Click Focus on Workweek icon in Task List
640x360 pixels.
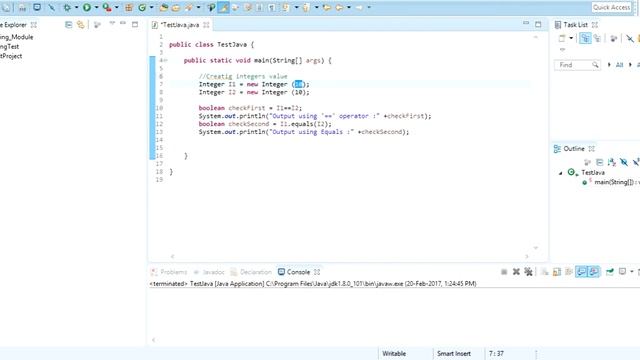click(x=613, y=38)
